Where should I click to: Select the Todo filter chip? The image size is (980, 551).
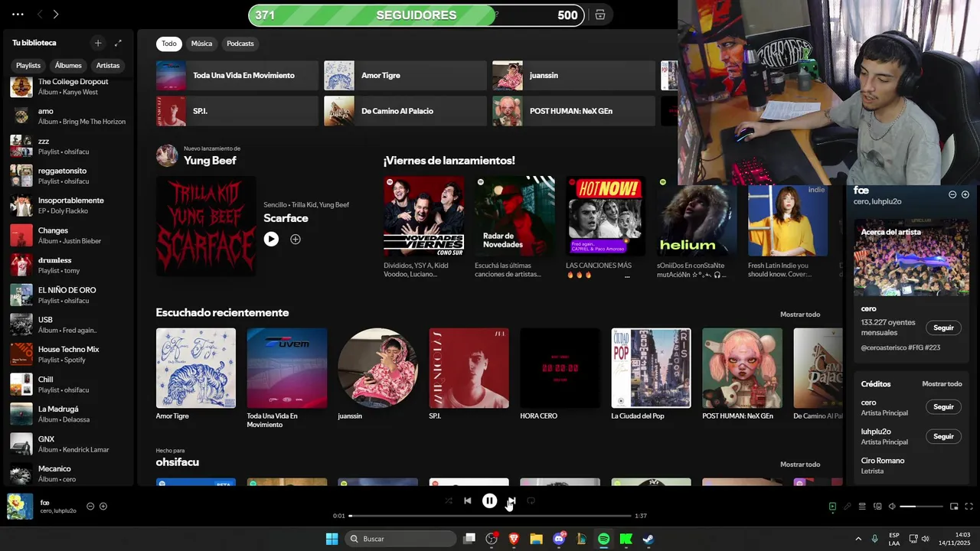click(x=169, y=44)
